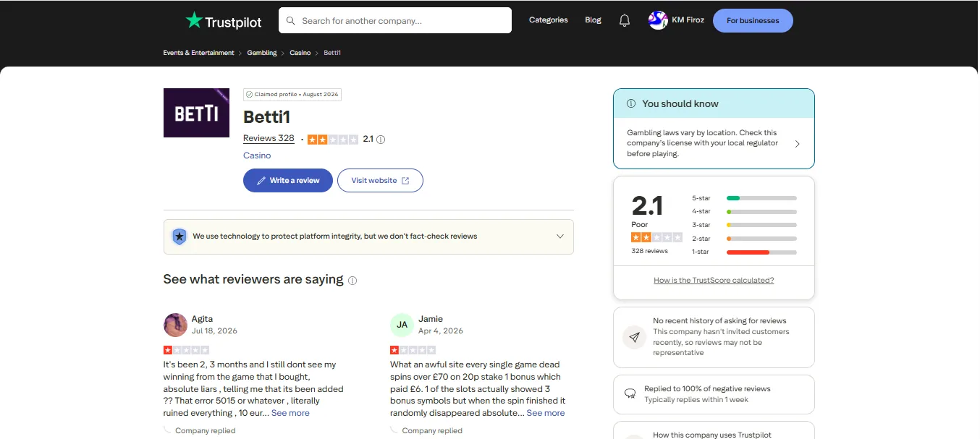This screenshot has height=439, width=980.
Task: Open the gambling laws notice arrow
Action: pos(797,144)
